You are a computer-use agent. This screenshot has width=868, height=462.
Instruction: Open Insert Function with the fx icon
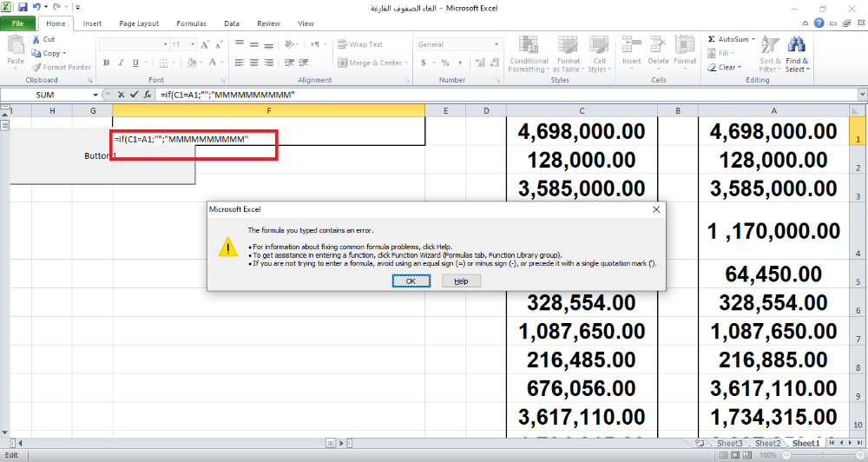point(147,95)
